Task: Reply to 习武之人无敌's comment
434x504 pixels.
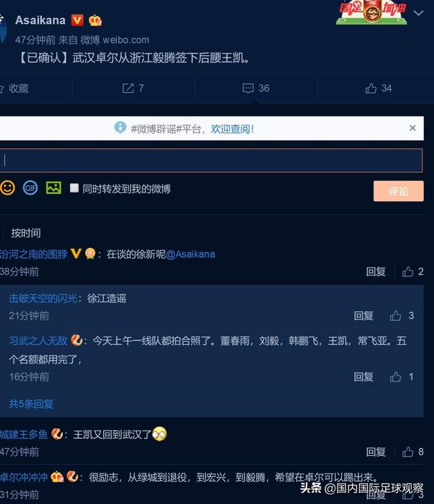Action: 363,376
